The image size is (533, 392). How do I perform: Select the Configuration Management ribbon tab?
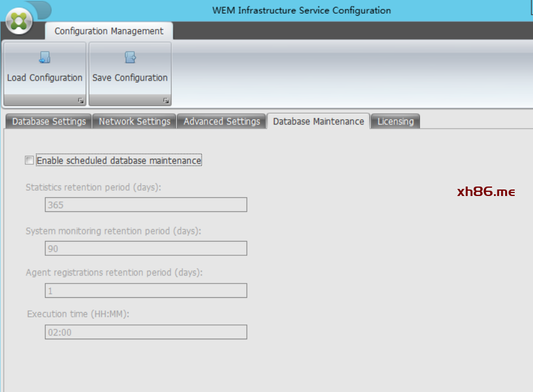point(109,31)
